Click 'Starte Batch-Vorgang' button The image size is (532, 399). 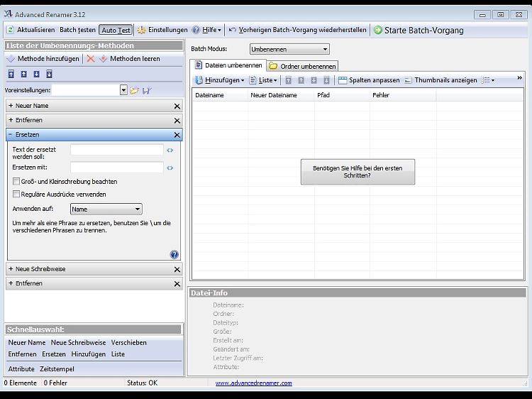point(419,30)
